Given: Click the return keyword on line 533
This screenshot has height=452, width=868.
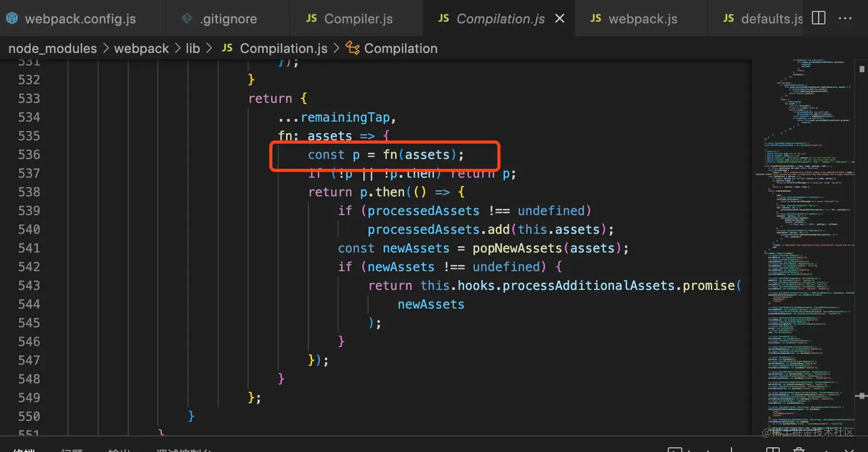Looking at the screenshot, I should (x=270, y=98).
